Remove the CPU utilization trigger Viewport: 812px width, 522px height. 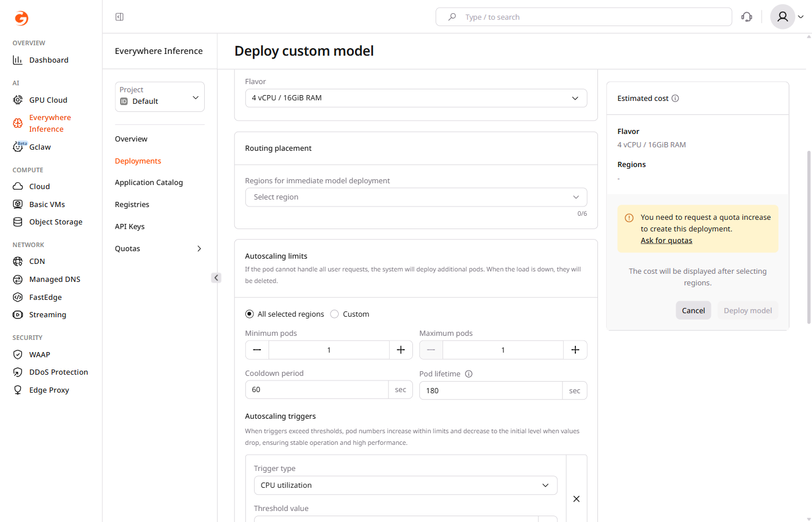point(577,499)
